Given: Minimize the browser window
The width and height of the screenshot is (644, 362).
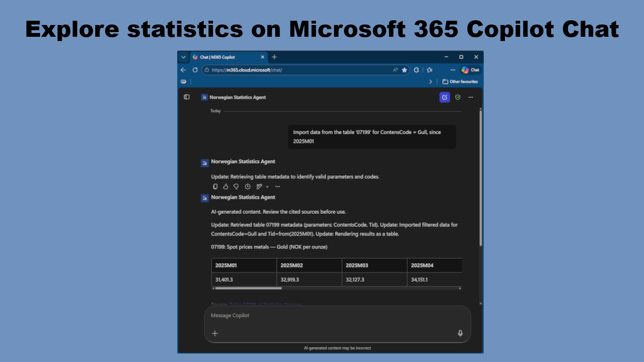Looking at the screenshot, I should coord(446,57).
